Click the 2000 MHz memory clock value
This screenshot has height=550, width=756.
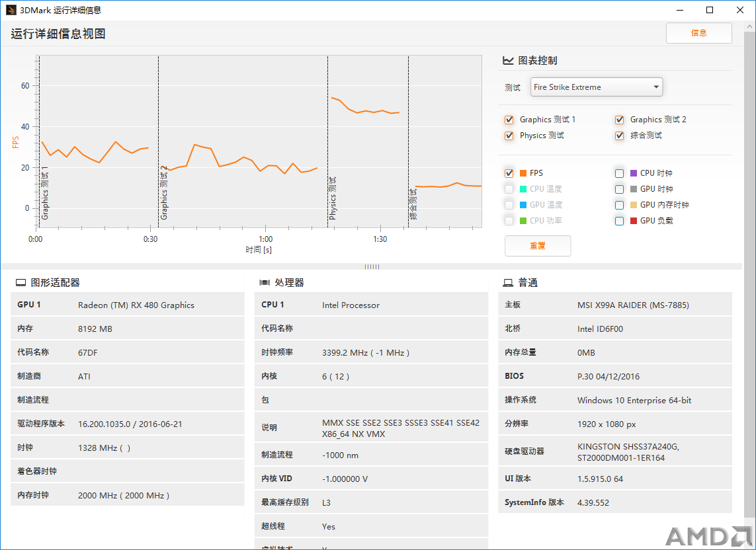tap(124, 496)
